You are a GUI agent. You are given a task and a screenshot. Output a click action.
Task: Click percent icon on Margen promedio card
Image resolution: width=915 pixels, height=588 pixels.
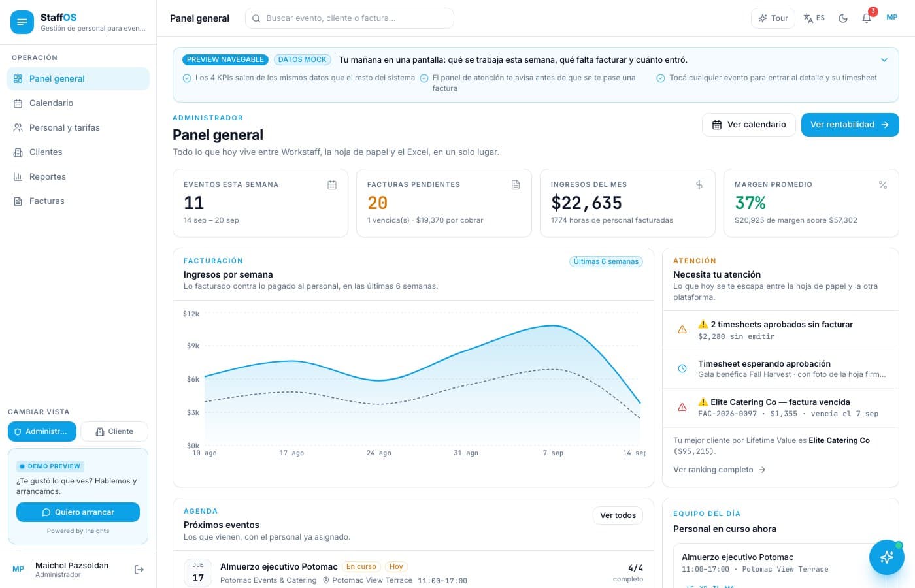tap(883, 185)
